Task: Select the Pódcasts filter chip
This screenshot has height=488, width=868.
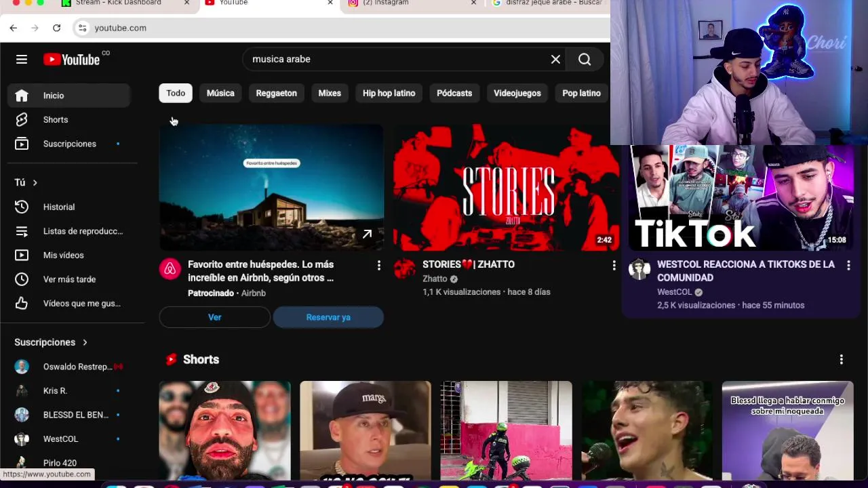Action: click(454, 93)
